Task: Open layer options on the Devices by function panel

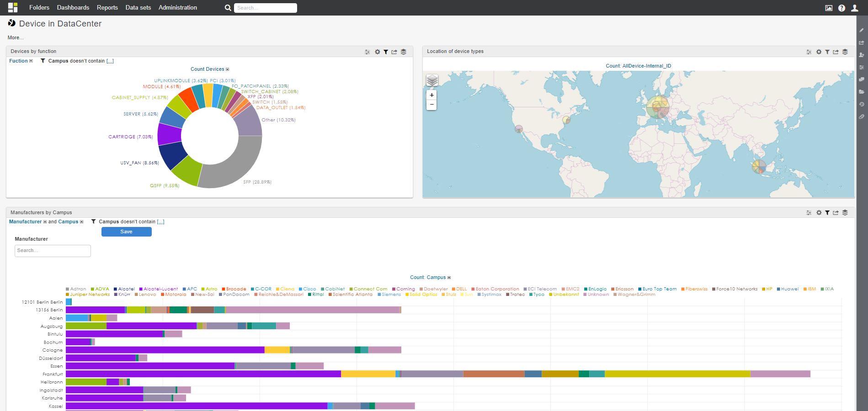Action: 403,52
